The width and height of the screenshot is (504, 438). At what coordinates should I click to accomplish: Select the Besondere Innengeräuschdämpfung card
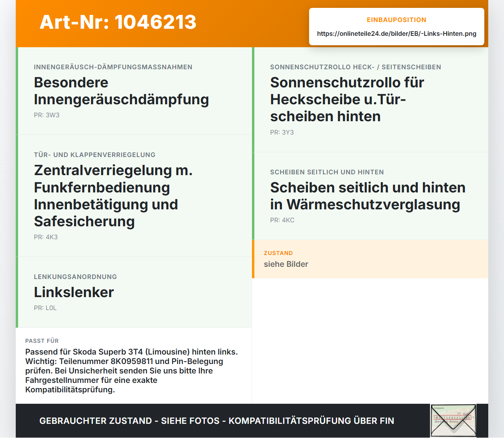134,91
